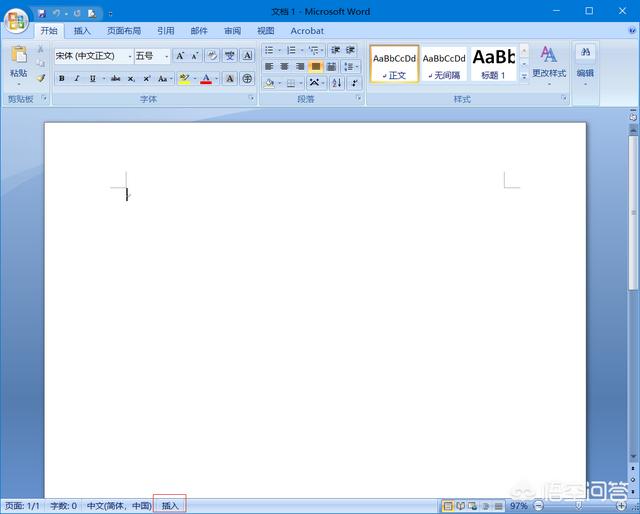Apply yellow text highlight color

coord(184,78)
